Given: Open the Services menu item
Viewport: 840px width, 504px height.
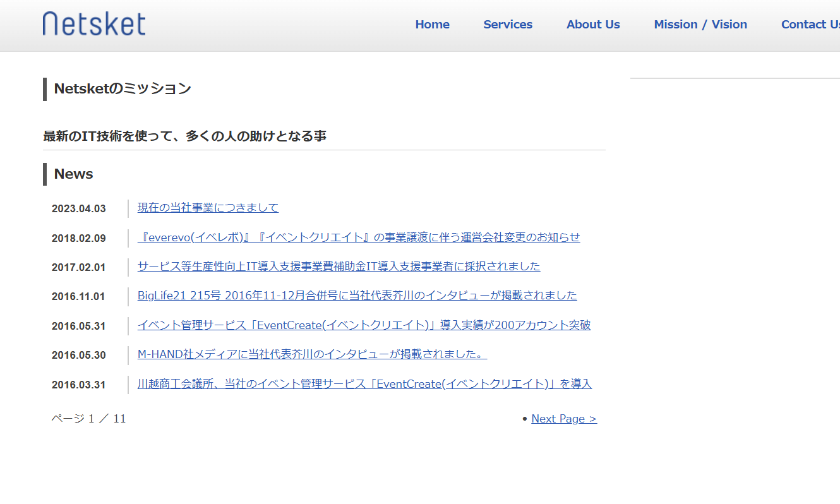Looking at the screenshot, I should 508,24.
